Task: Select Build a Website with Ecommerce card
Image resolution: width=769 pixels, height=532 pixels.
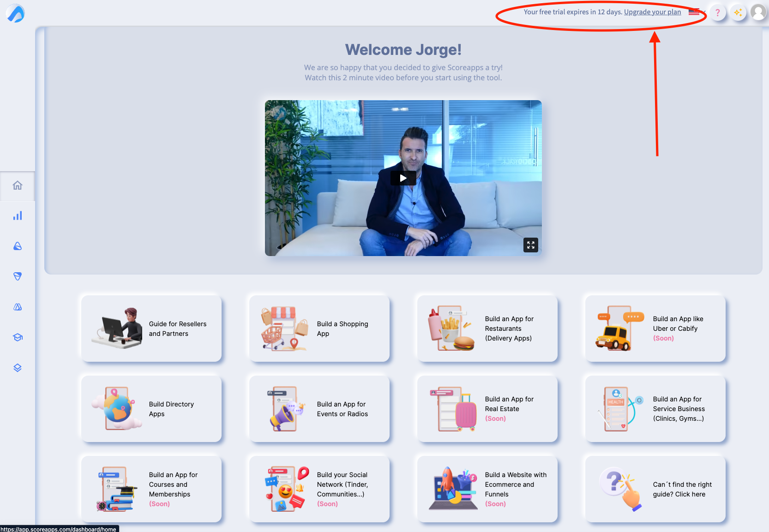Action: click(487, 489)
